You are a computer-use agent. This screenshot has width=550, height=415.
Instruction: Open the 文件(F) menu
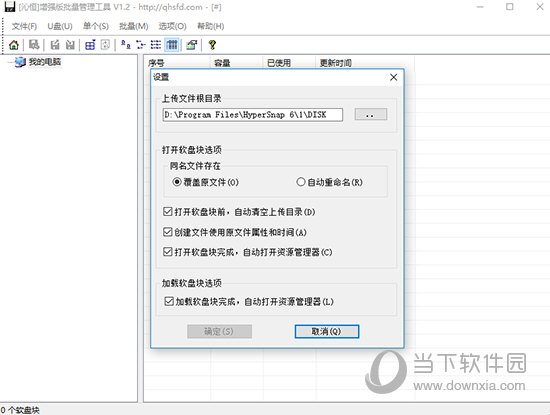coord(24,26)
